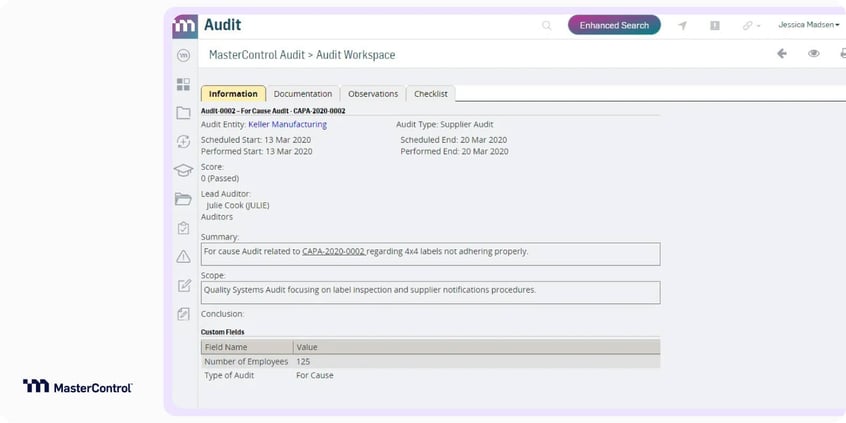Switch to the Checklist tab
Image resolution: width=846 pixels, height=423 pixels.
click(431, 93)
